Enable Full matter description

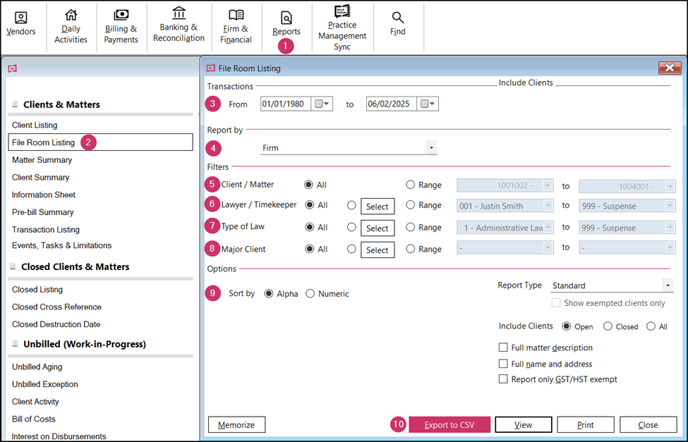coord(503,348)
